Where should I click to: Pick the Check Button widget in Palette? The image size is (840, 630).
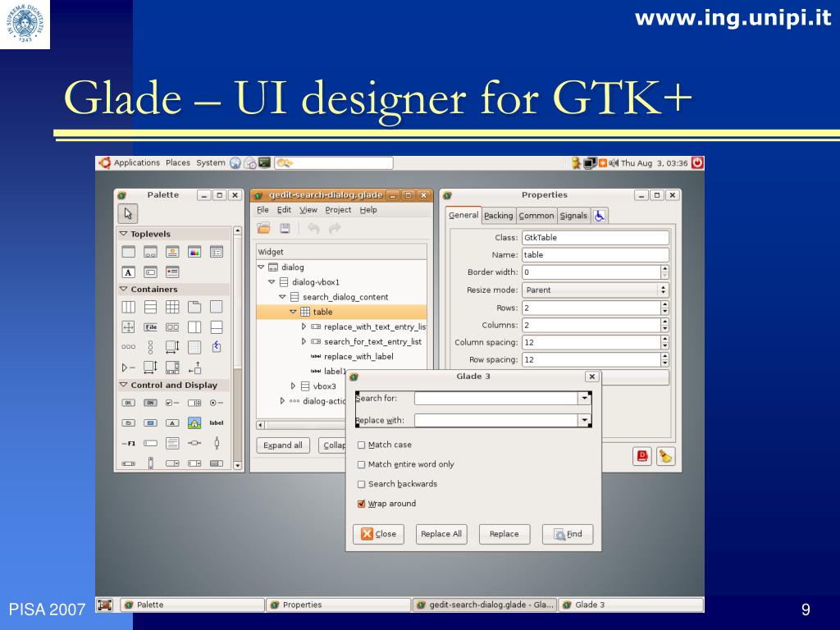tap(172, 403)
